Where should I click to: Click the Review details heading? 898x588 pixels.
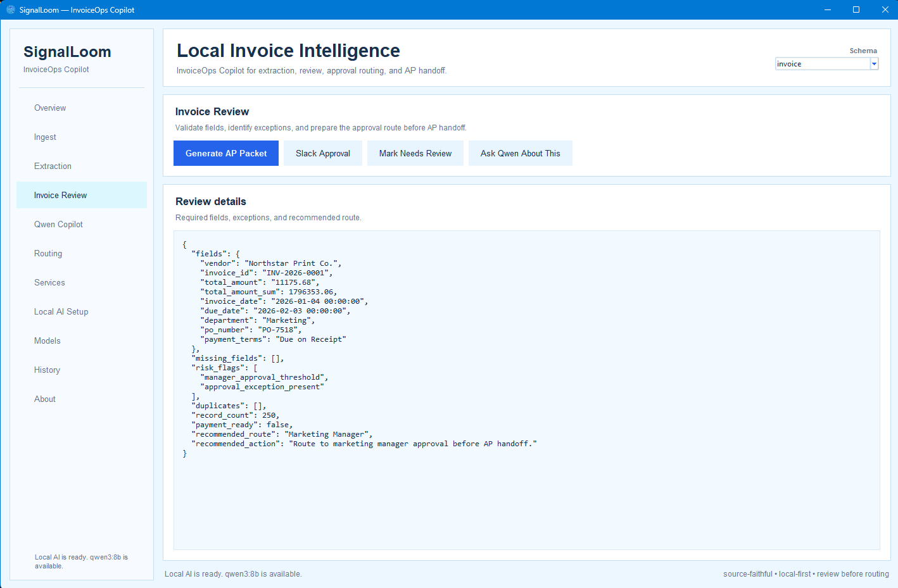pos(211,201)
